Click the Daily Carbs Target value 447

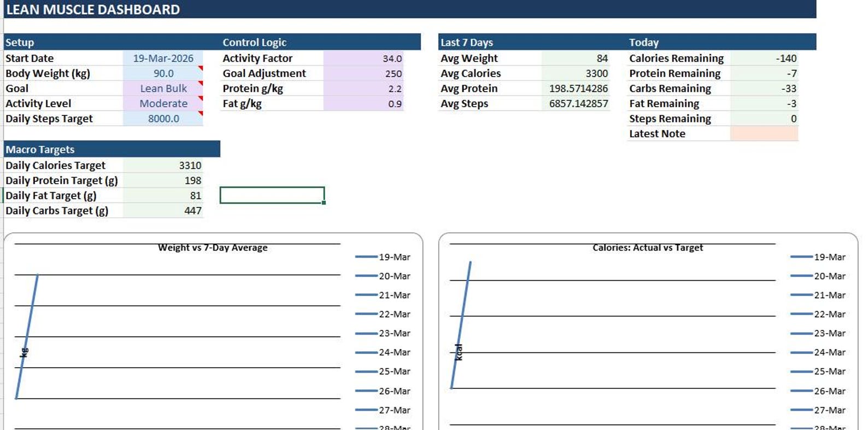tap(163, 211)
